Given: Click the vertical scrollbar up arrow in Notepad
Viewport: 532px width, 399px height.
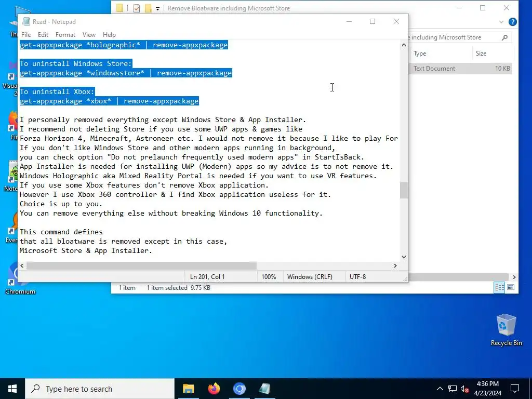Looking at the screenshot, I should click(x=404, y=45).
